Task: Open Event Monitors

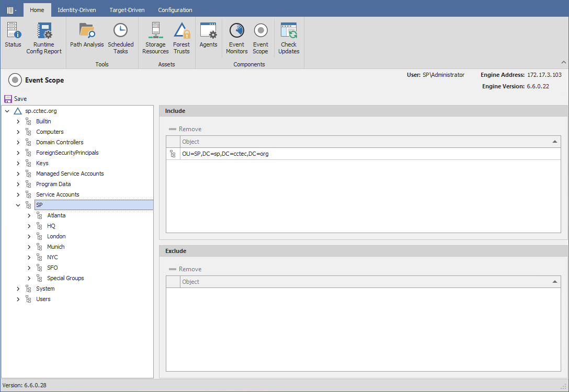Action: tap(236, 37)
